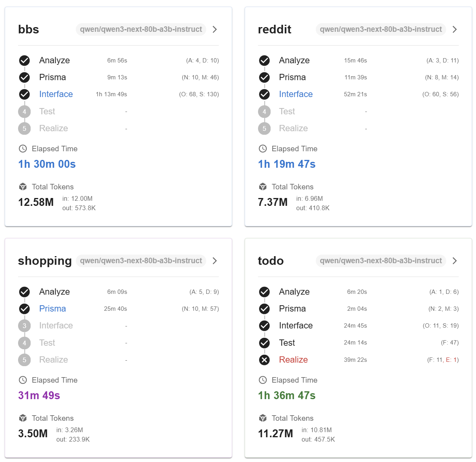Viewport: 476px width, 462px height.
Task: Click the completed Analyze checkmark in bbs card
Action: point(24,60)
